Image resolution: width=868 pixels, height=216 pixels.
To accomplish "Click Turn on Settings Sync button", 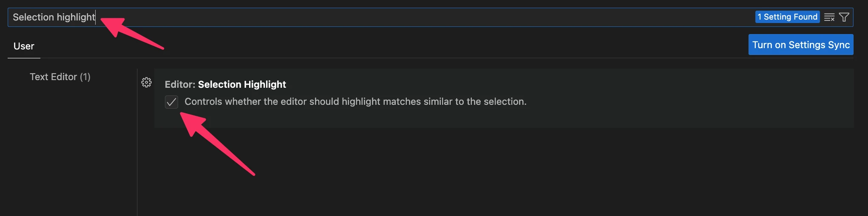I will tap(800, 45).
